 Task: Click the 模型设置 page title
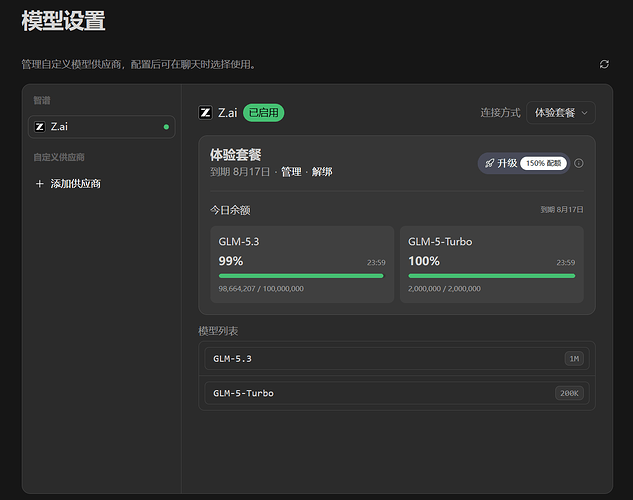63,21
